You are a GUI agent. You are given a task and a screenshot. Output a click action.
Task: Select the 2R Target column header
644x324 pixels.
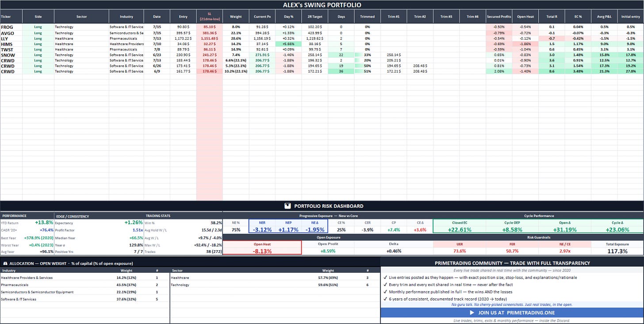point(315,16)
